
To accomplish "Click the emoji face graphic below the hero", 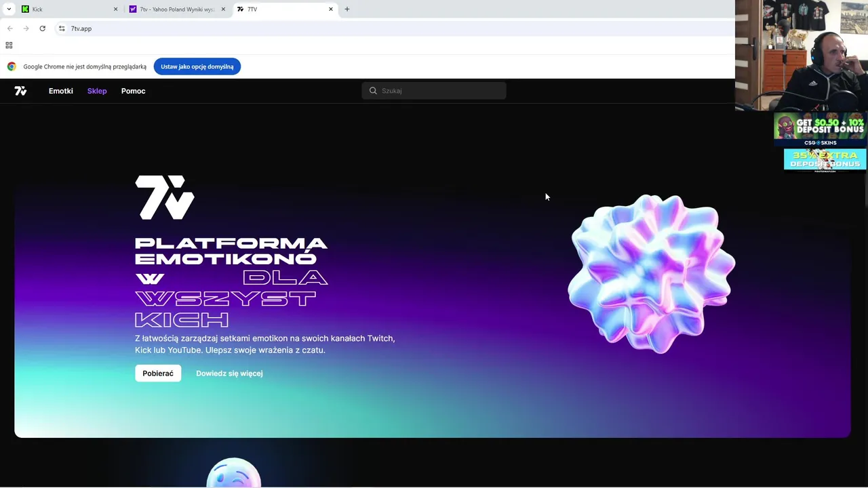I will pos(234,473).
